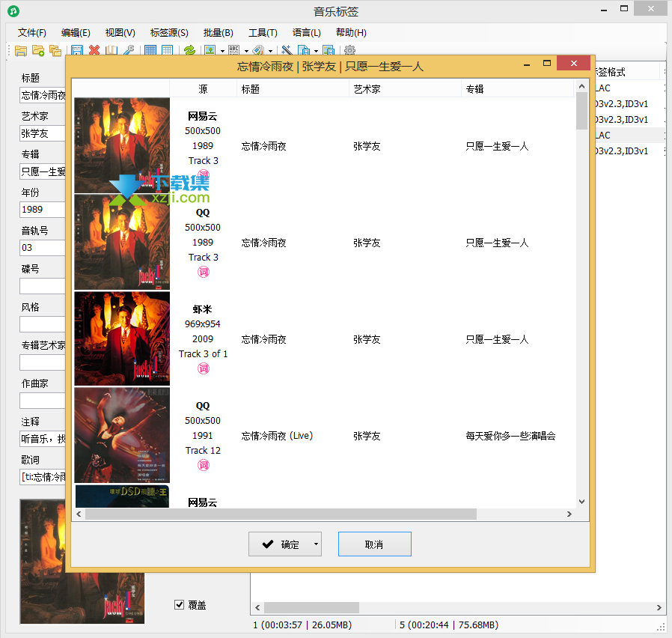
Task: Click the 音轨号 field showing 03
Action: (x=43, y=248)
